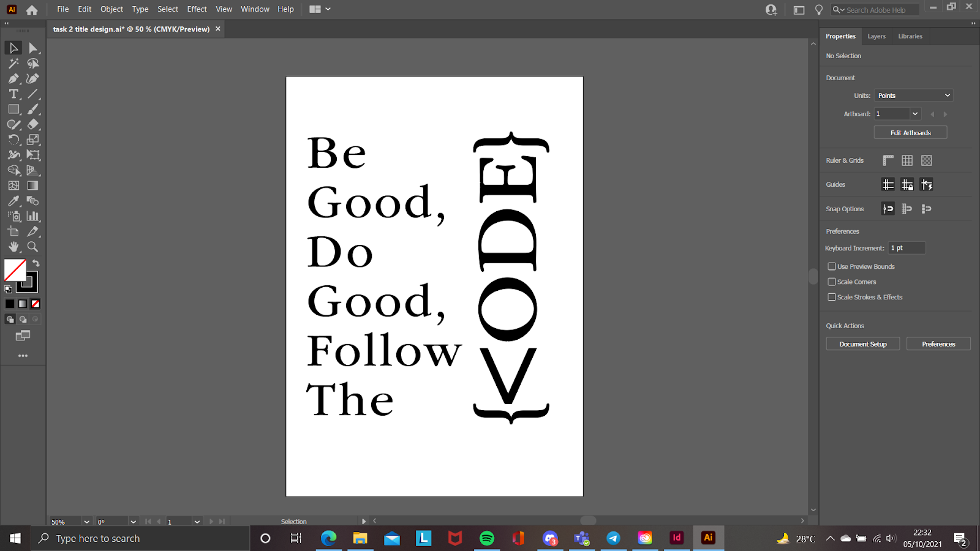The image size is (980, 551).
Task: Select the Width/Warp tool
Action: tap(13, 155)
